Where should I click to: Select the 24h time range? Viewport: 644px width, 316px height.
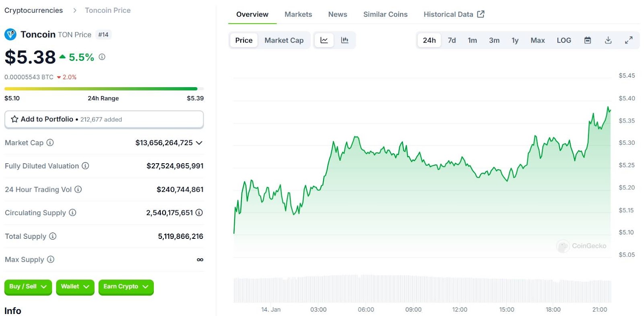[x=429, y=40]
